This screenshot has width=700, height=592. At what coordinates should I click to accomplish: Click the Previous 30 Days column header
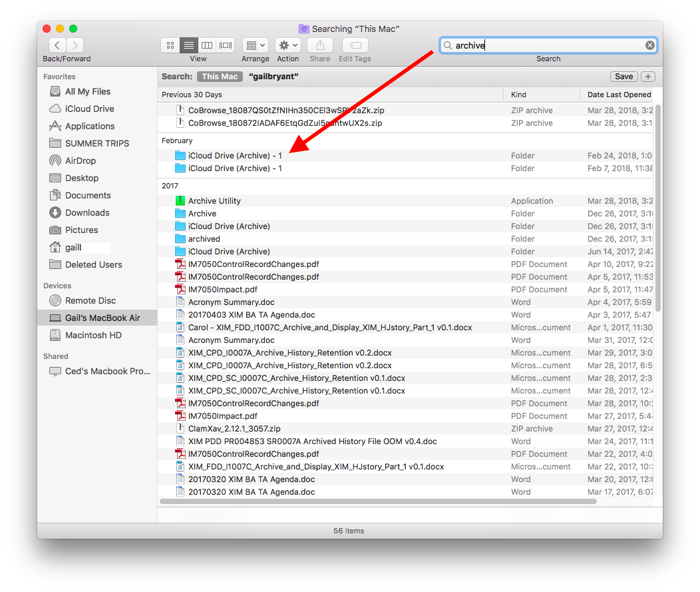click(330, 95)
